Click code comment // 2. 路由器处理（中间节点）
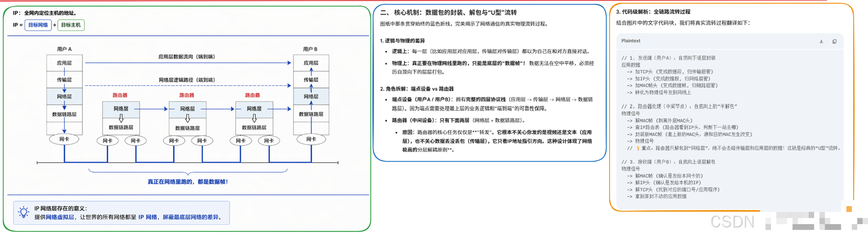The width and height of the screenshot is (868, 236). 679,106
